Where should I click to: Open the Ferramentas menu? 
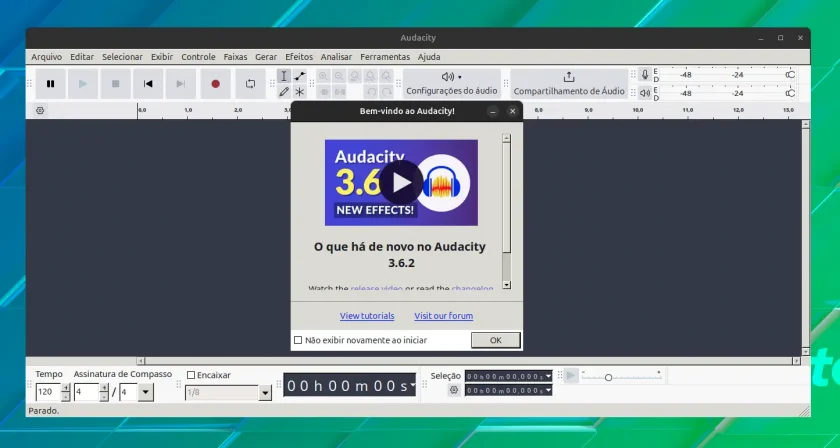pos(385,57)
